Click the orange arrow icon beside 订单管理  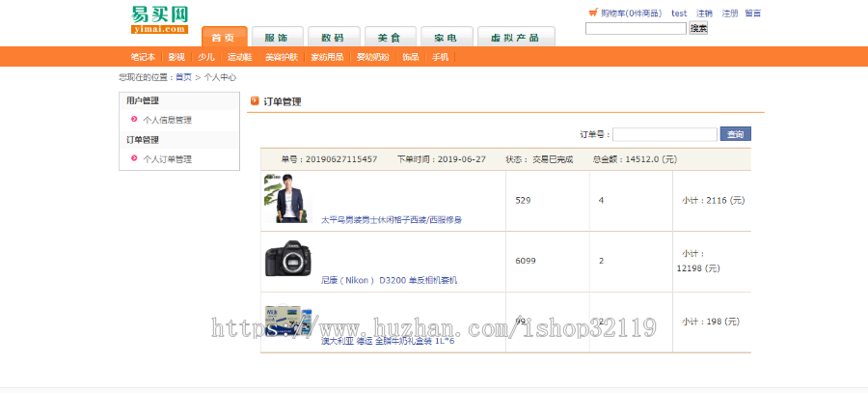[x=255, y=100]
